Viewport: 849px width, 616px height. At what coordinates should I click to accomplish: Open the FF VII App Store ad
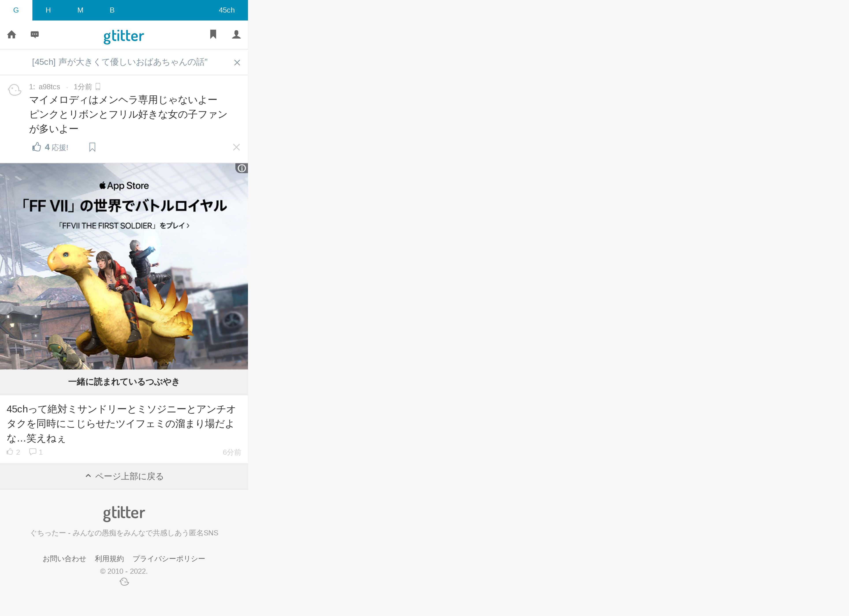124,266
